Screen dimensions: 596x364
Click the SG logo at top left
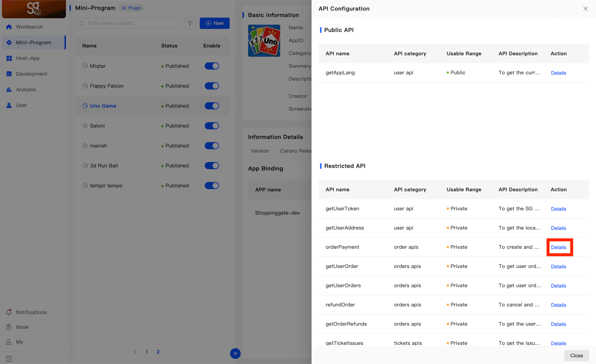point(34,9)
